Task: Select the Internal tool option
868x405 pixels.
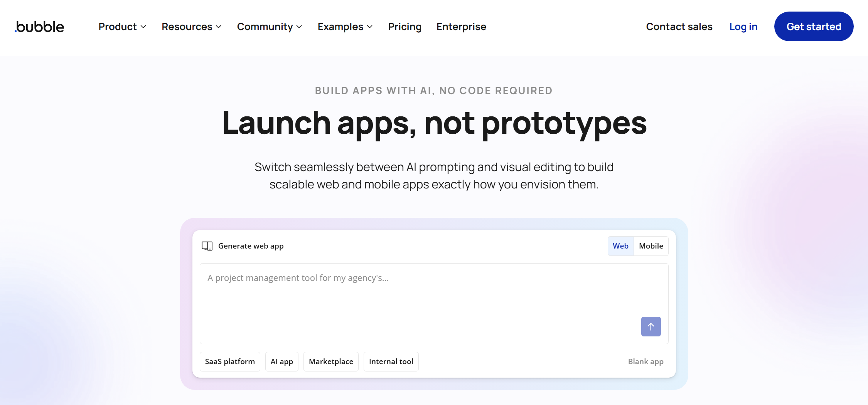Action: coord(391,361)
